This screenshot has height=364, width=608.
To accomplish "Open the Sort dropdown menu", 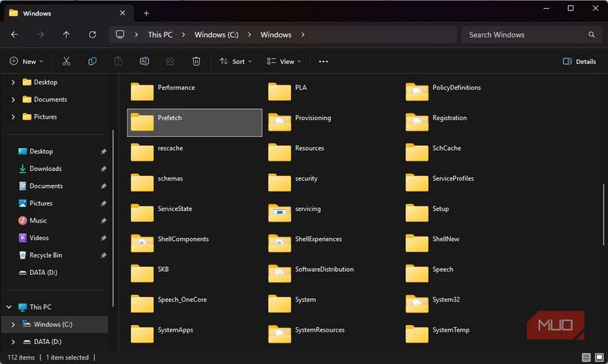I will 236,61.
